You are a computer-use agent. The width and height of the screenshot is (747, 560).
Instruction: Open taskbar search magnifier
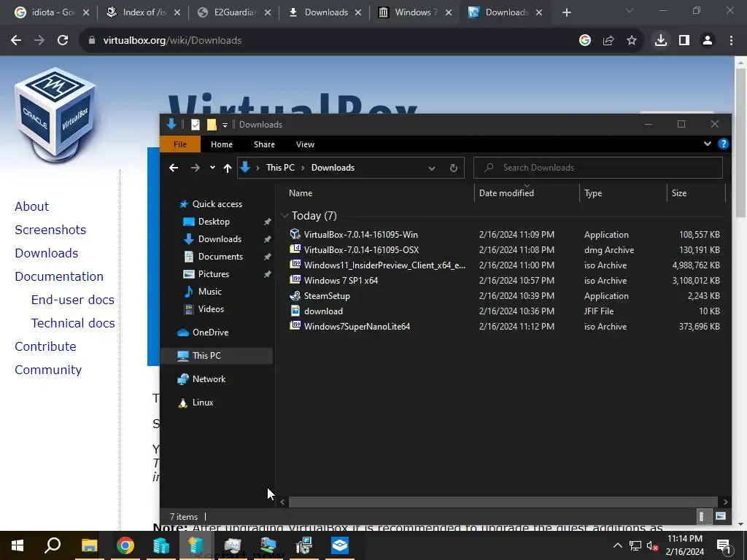tap(53, 545)
